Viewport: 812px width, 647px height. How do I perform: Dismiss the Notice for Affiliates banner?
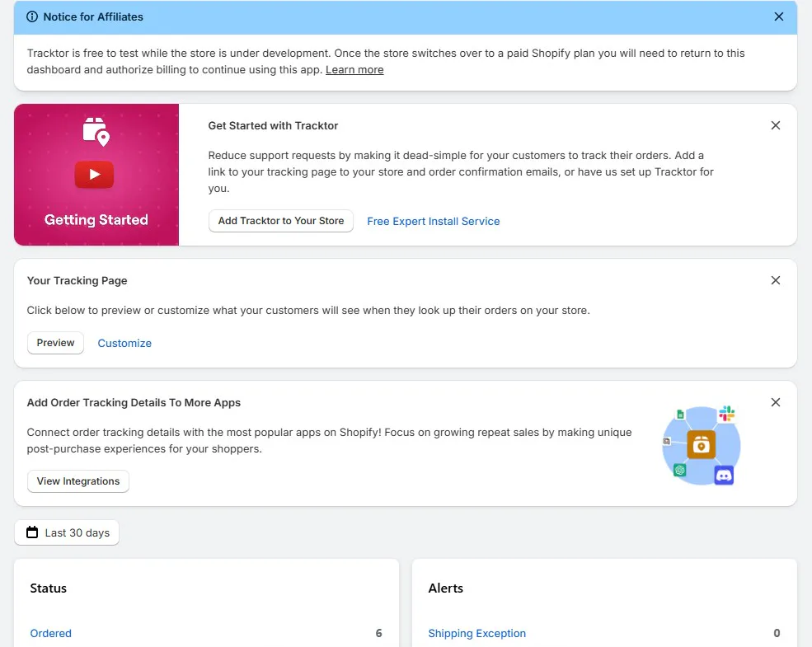pos(778,16)
